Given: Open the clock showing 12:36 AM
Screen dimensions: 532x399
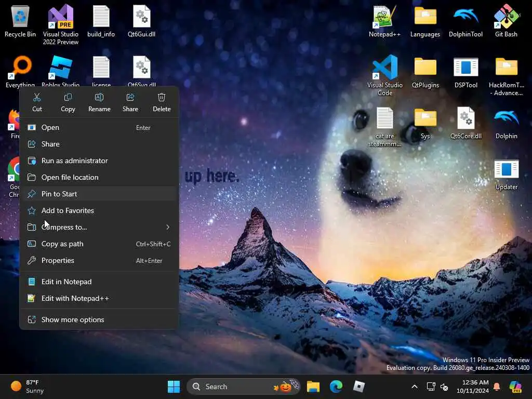Looking at the screenshot, I should point(473,387).
